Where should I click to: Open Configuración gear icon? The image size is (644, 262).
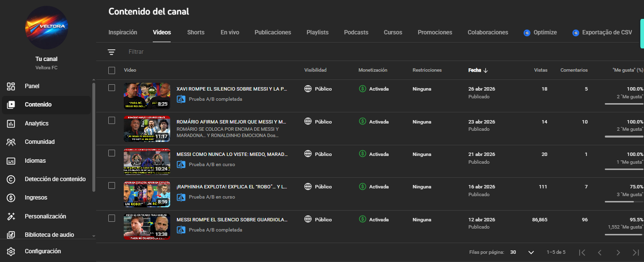pos(11,251)
